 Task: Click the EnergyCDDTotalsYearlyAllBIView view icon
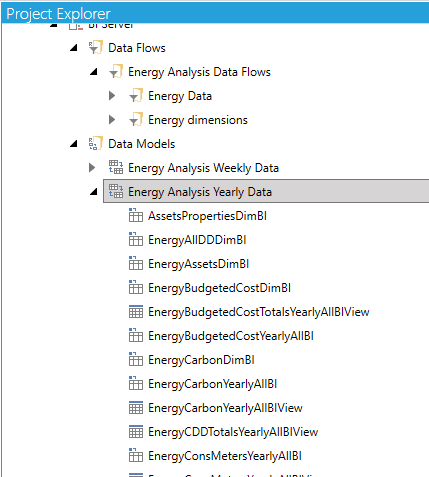[x=136, y=432]
